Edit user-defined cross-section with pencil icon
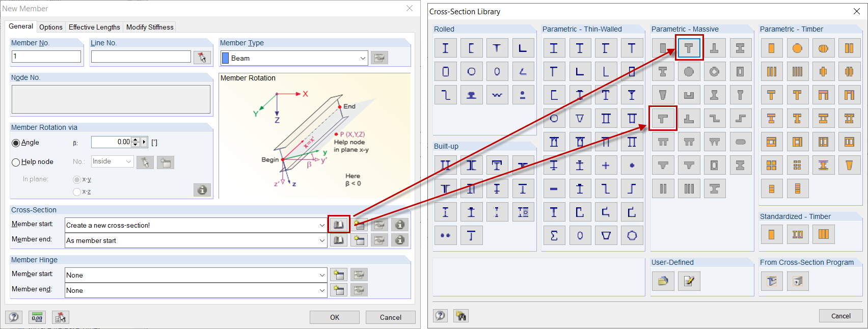 689,281
